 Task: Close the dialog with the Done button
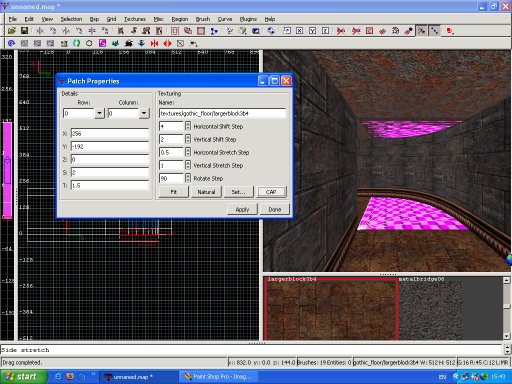[x=275, y=209]
